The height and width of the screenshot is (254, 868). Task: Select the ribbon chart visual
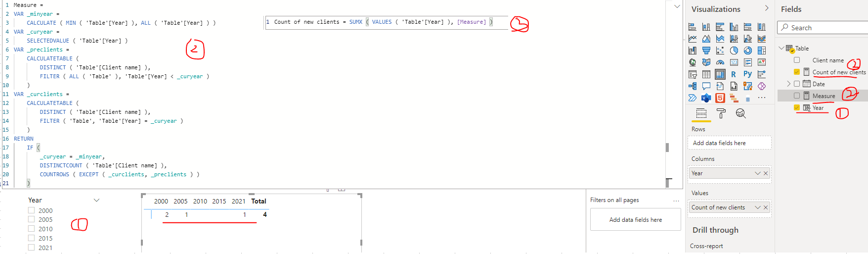(762, 39)
